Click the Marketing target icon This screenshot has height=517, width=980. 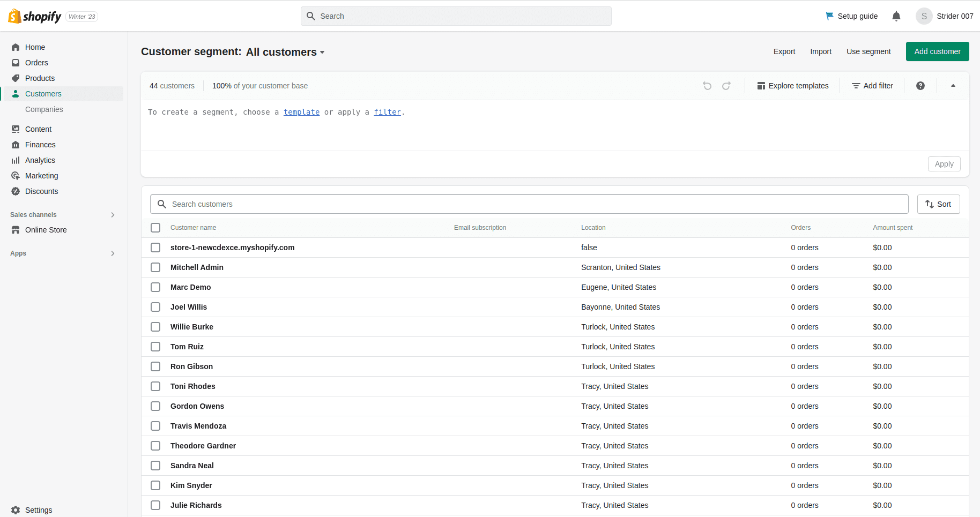click(16, 176)
